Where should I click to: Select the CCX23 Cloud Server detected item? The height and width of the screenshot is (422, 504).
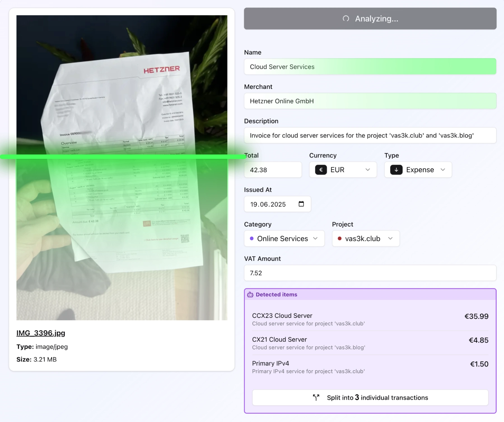tap(370, 319)
